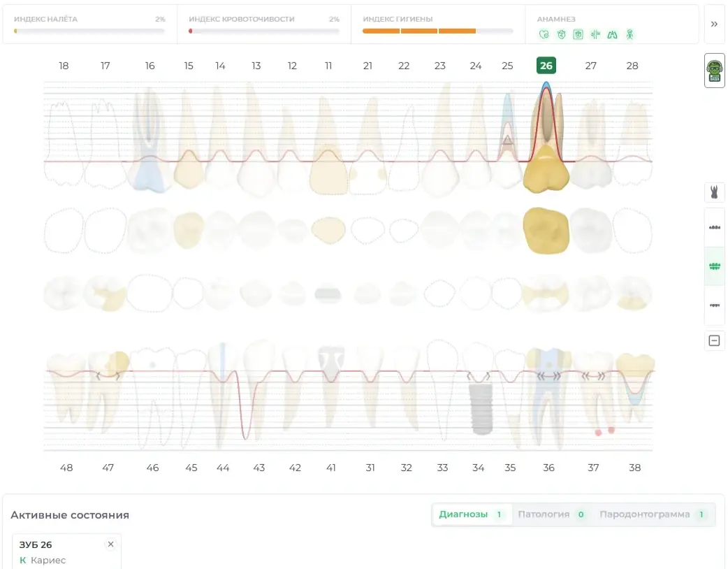Show upper jaw only view
Screen dimensions: 728x569
click(715, 228)
